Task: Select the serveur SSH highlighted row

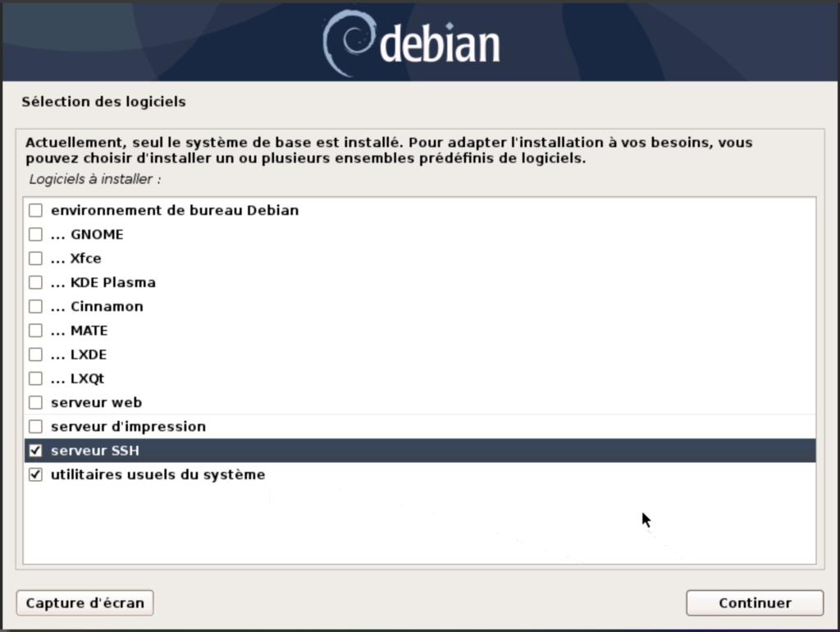Action: coord(420,451)
